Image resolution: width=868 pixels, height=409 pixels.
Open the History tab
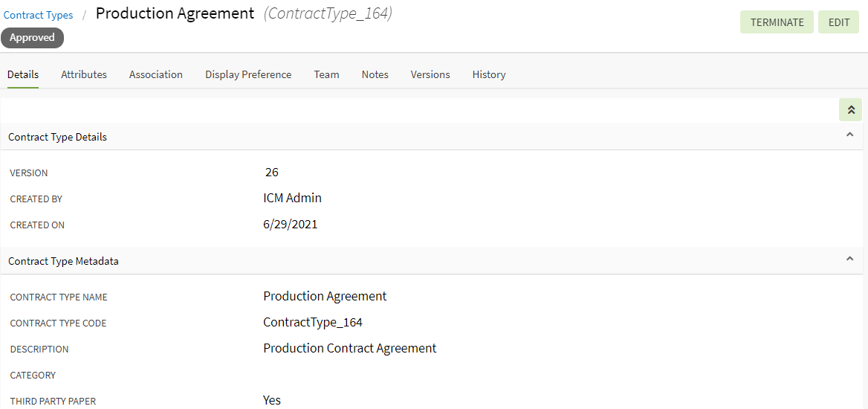click(489, 74)
